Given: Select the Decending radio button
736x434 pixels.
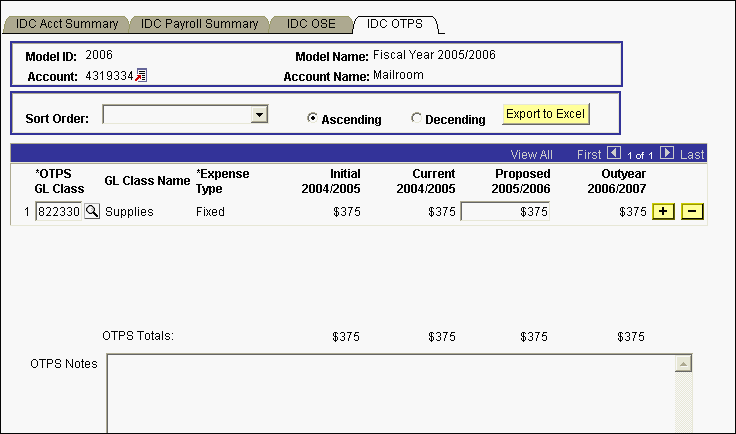Looking at the screenshot, I should click(x=417, y=119).
